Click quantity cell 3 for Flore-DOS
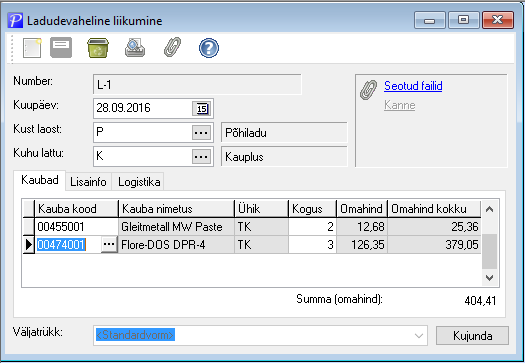This screenshot has width=525, height=363. tap(312, 245)
